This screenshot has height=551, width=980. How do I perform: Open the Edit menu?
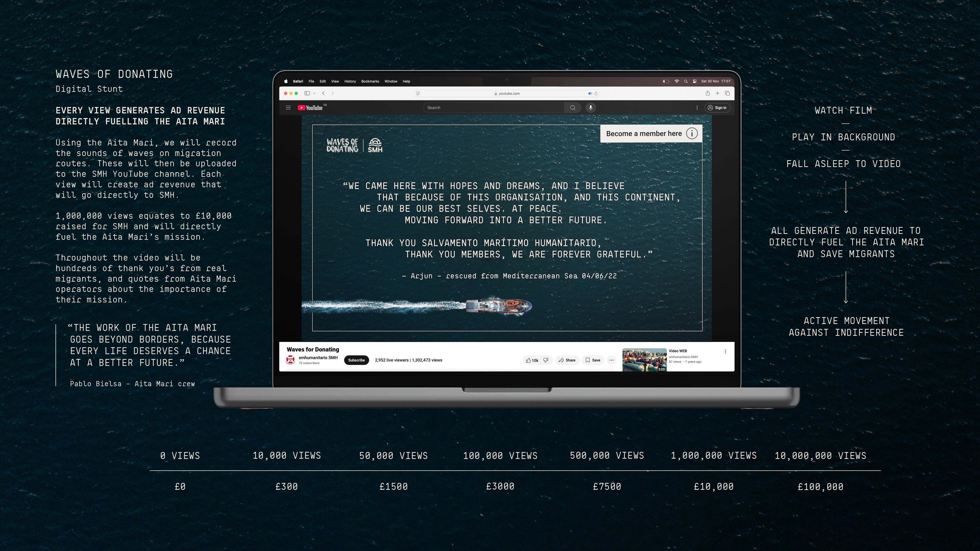(x=323, y=81)
